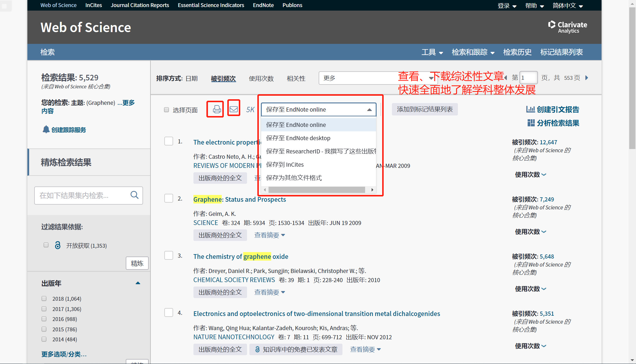Tick the 2018 publication year checkbox
The image size is (636, 364).
click(44, 298)
